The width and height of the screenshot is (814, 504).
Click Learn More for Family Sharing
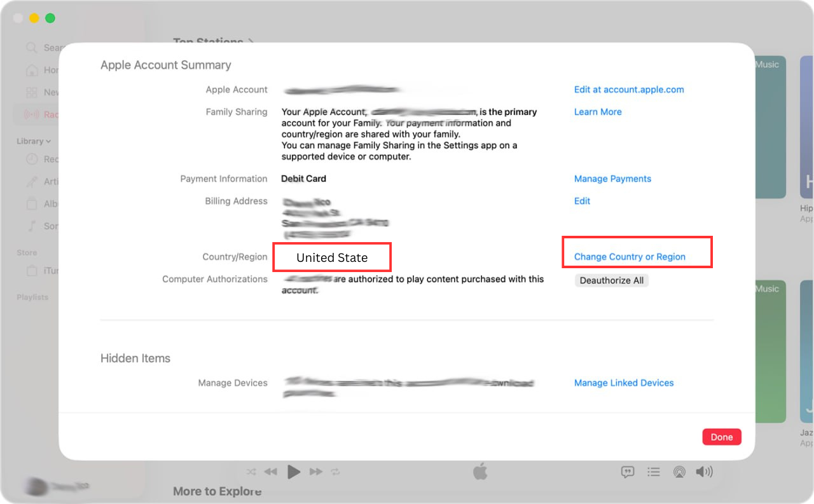pos(598,112)
